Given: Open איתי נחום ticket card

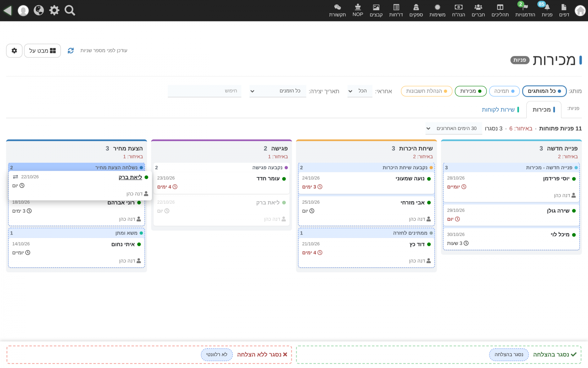Looking at the screenshot, I should [x=77, y=252].
